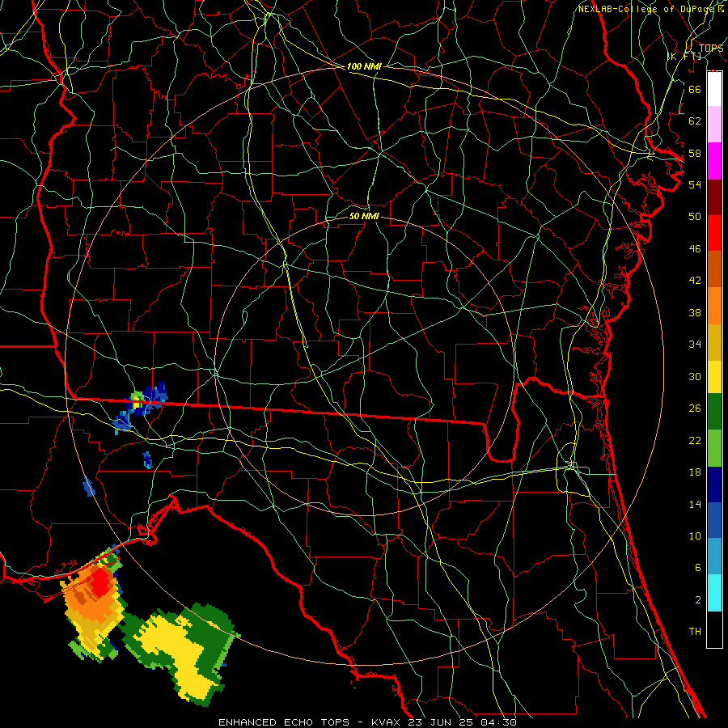This screenshot has height=728, width=728.
Task: Click the dark orange legend swatch
Action: click(714, 269)
